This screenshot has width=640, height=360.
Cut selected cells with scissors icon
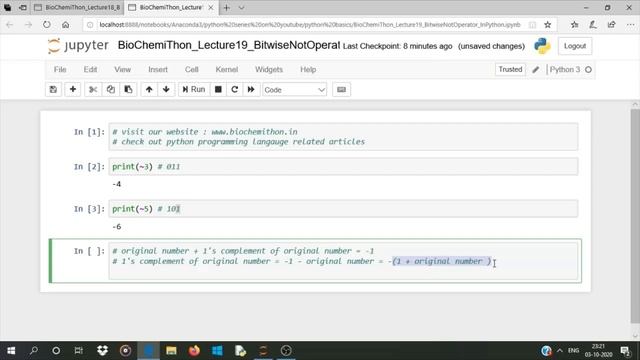[x=93, y=89]
